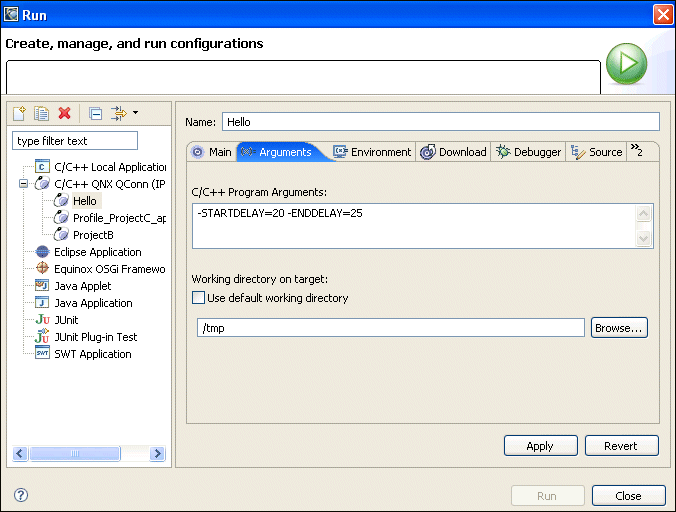Image resolution: width=676 pixels, height=512 pixels.
Task: Click the type filter text field
Action: pyautogui.click(x=75, y=141)
